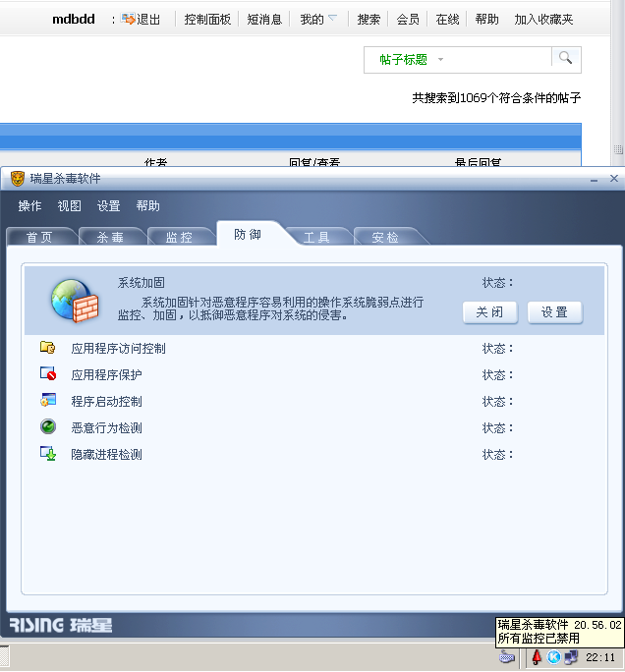The height and width of the screenshot is (672, 625).
Task: Click the mdbdd username
Action: (74, 20)
